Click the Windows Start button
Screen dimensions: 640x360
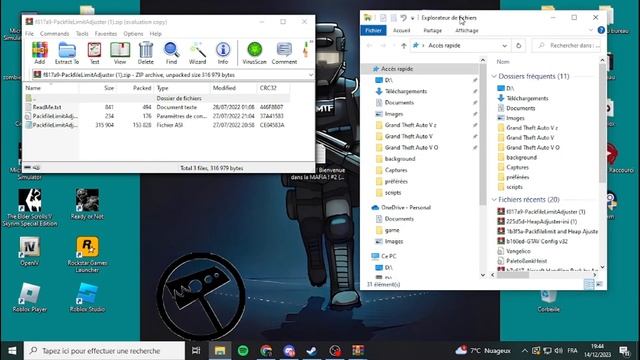pos(12,351)
